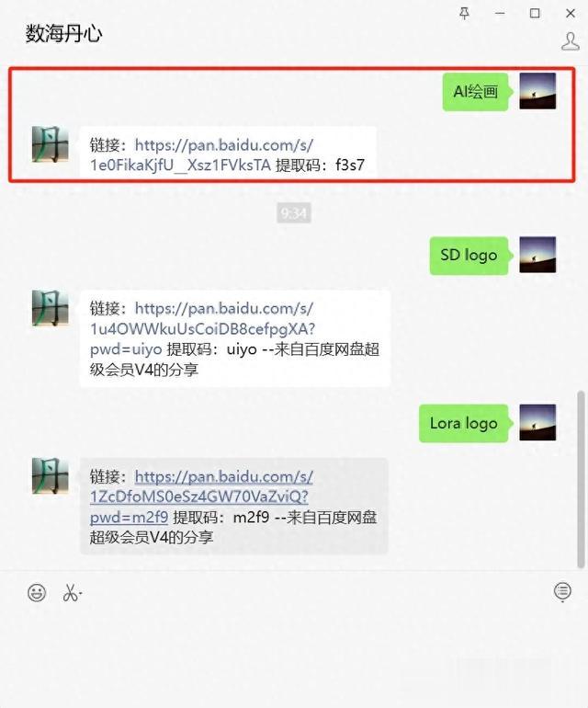Image resolution: width=588 pixels, height=708 pixels.
Task: Click sender avatar beside the f3s7 link message
Action: point(51,144)
